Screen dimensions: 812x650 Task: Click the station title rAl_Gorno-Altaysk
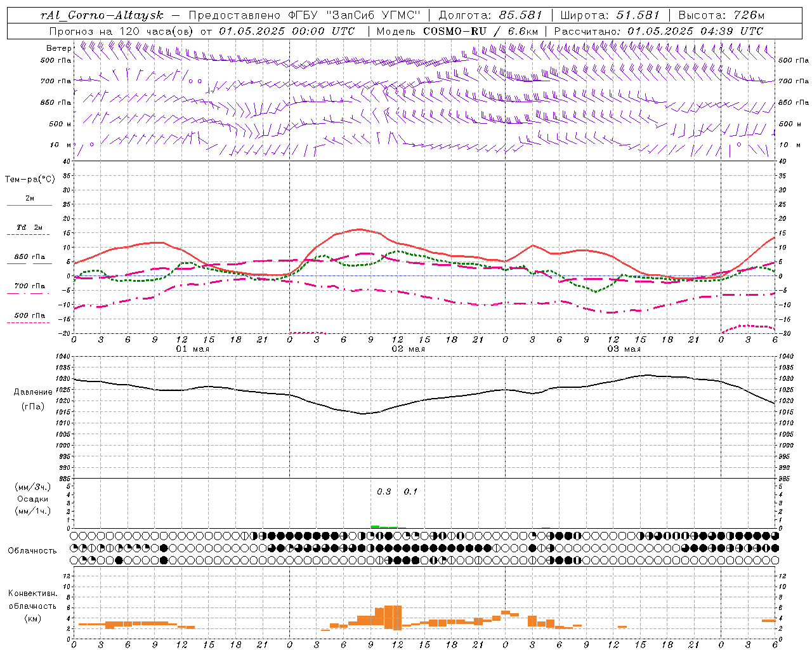tap(103, 15)
